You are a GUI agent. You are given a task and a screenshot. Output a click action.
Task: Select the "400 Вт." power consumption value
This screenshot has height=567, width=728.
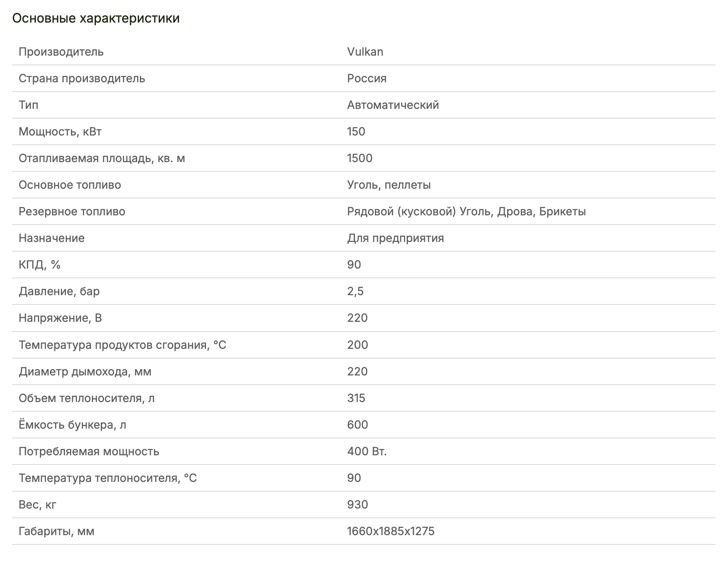pyautogui.click(x=366, y=451)
